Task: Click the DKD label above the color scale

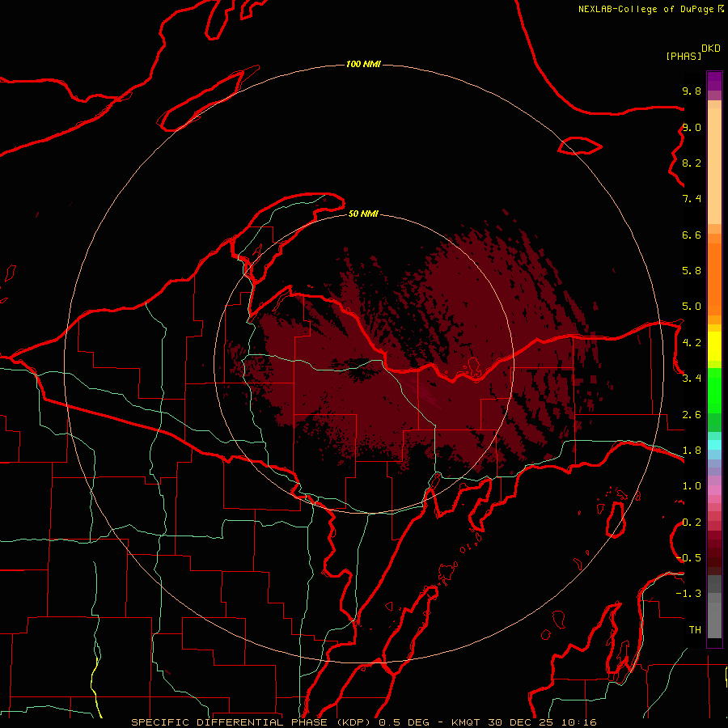Action: pos(711,49)
